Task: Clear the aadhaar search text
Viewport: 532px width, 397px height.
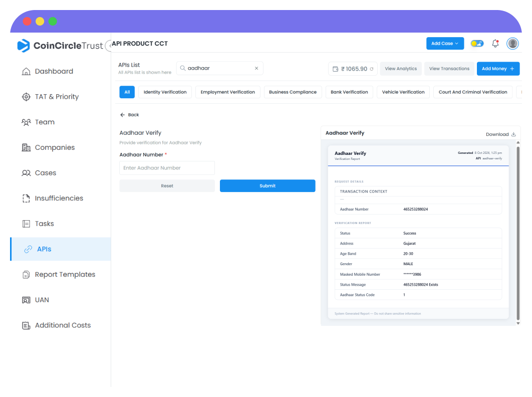Action: [256, 68]
